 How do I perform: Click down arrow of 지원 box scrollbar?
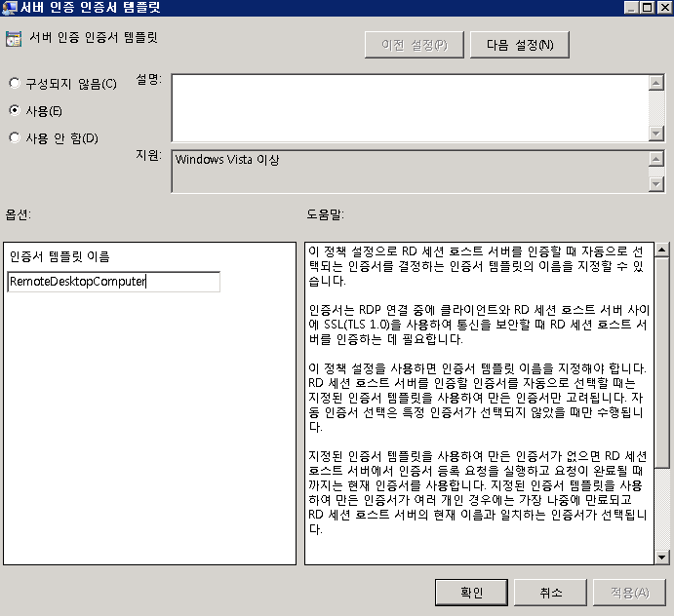click(x=655, y=184)
